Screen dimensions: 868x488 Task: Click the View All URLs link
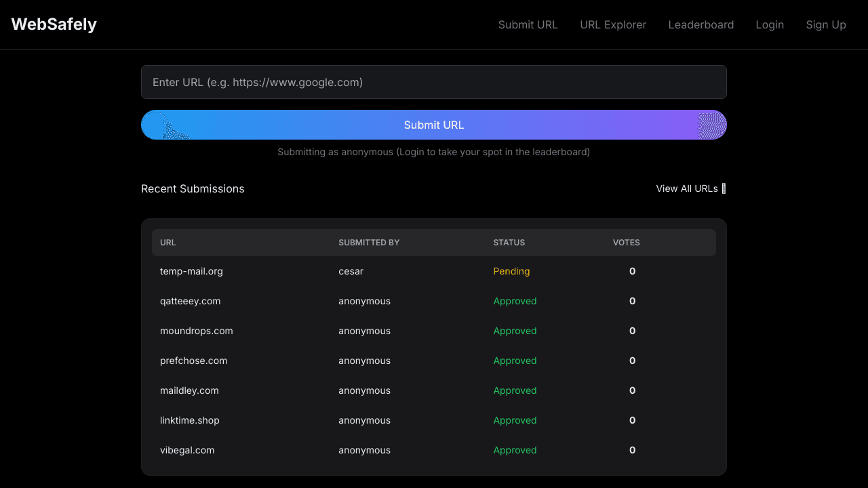pos(686,188)
